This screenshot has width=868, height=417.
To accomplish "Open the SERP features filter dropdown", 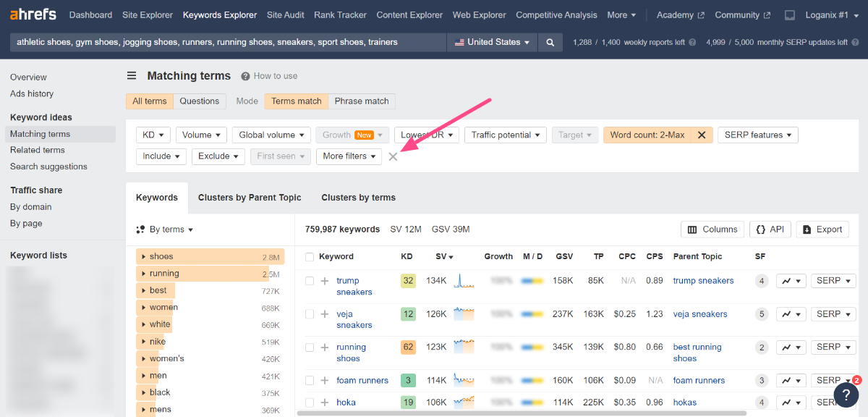I will pyautogui.click(x=757, y=135).
